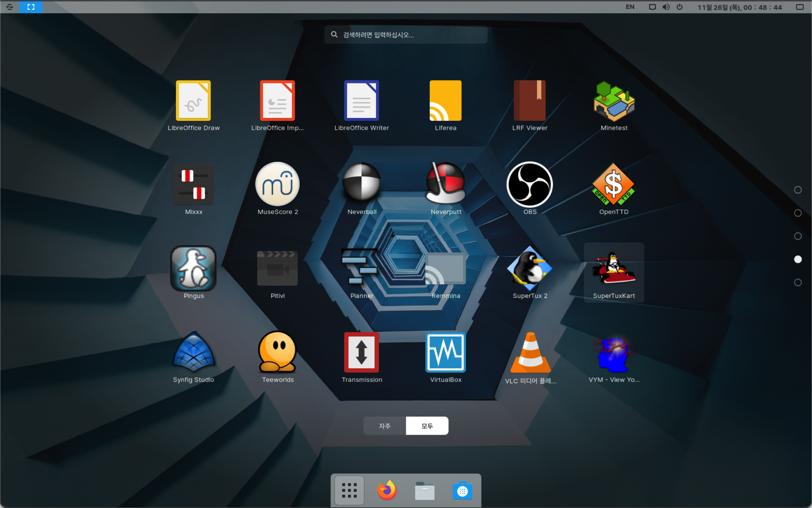Image resolution: width=812 pixels, height=508 pixels.
Task: Go to the second page indicator dot
Action: (x=798, y=213)
